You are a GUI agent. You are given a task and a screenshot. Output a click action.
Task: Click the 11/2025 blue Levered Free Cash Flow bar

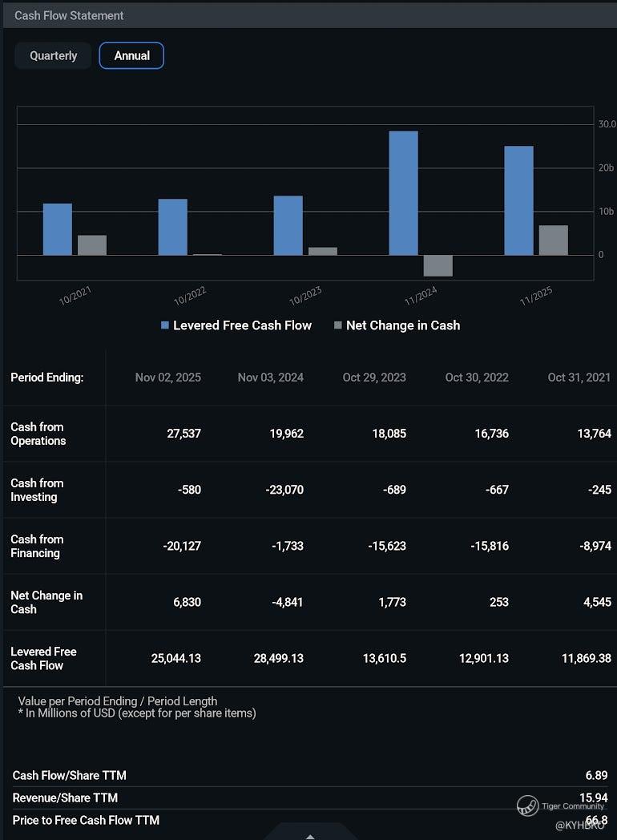[x=519, y=200]
